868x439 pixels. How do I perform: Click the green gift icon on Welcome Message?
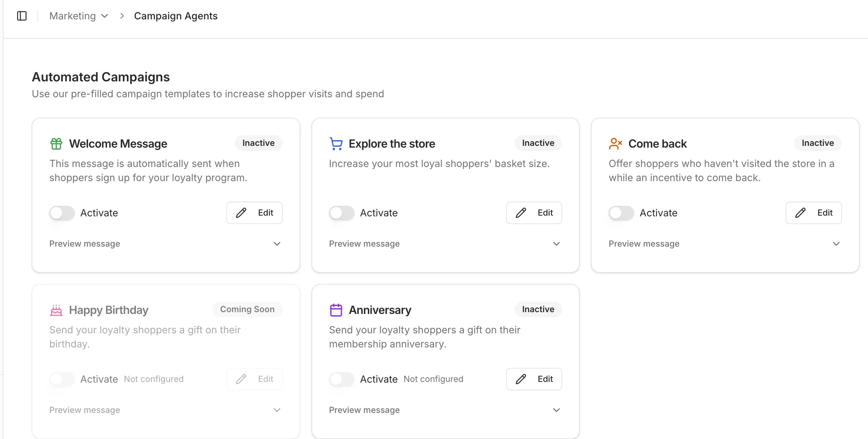(56, 143)
